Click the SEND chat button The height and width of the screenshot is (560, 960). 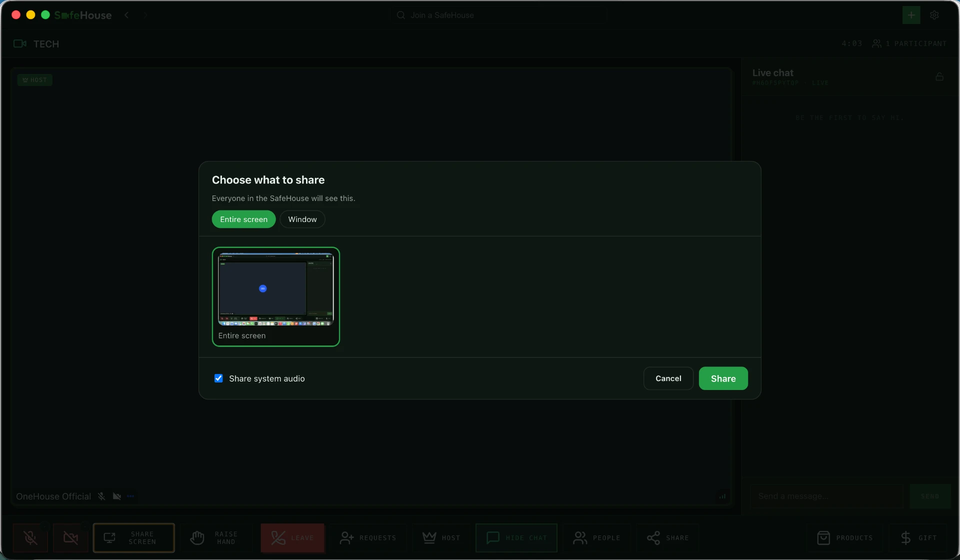pos(930,496)
